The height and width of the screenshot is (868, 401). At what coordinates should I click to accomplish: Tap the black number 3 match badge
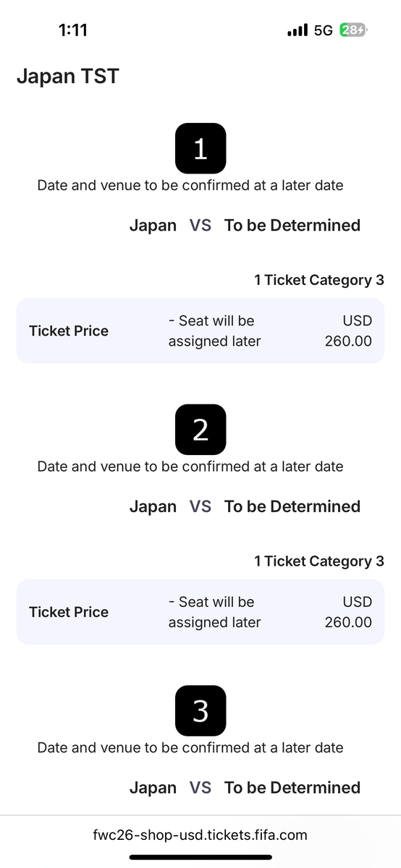(200, 711)
